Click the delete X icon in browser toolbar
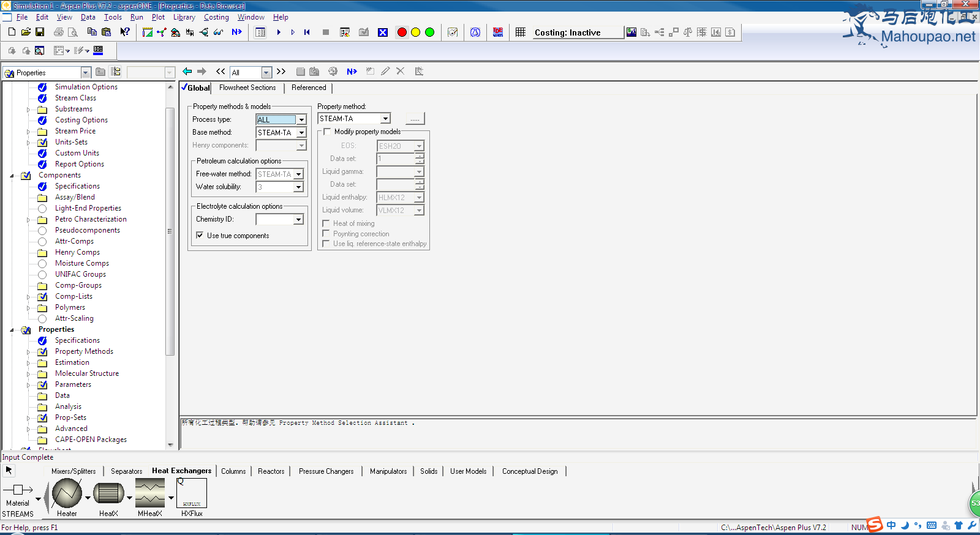This screenshot has height=535, width=980. [401, 72]
